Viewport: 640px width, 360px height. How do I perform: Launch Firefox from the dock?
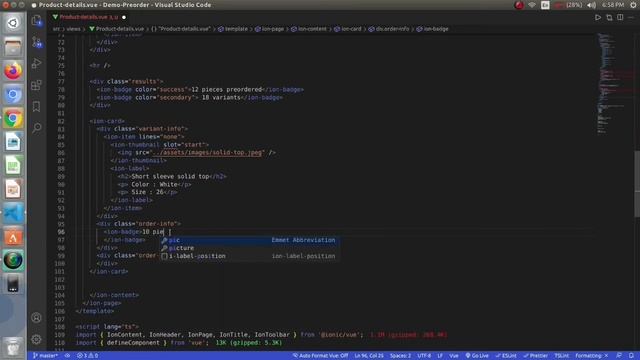pos(13,70)
